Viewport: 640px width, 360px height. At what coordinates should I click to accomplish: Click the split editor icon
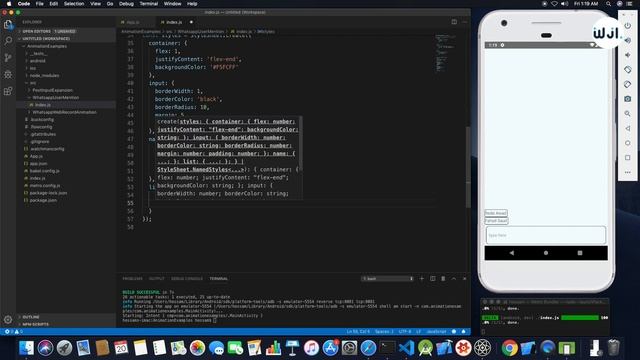[x=454, y=22]
